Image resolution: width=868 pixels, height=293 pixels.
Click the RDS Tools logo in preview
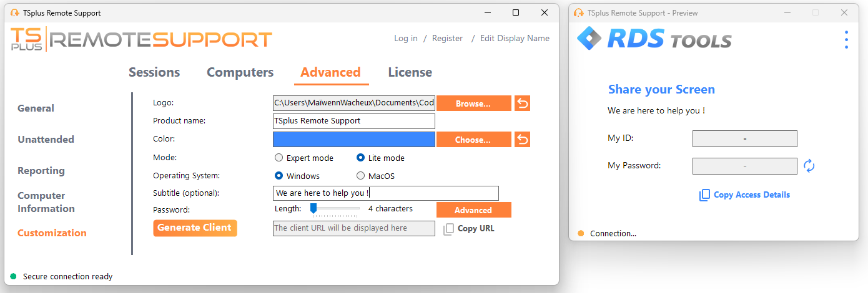pos(654,39)
